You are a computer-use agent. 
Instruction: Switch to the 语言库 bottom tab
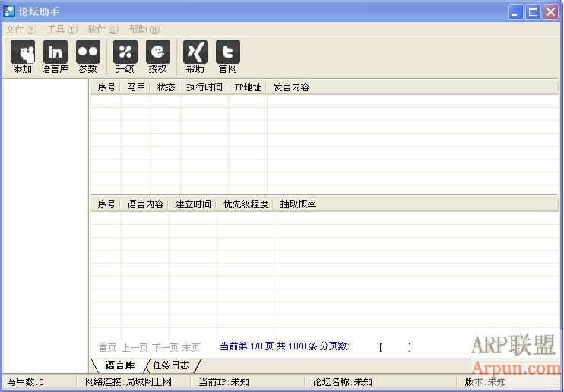click(x=120, y=365)
